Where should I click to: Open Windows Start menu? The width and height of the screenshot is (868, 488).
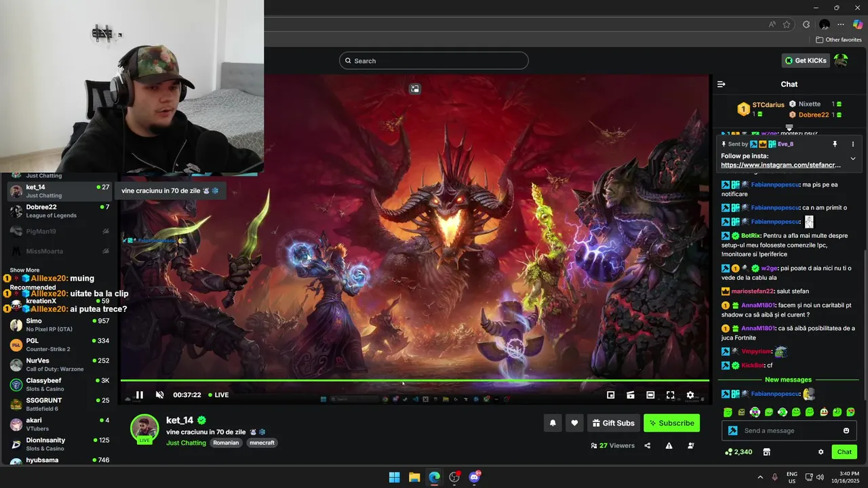point(394,477)
